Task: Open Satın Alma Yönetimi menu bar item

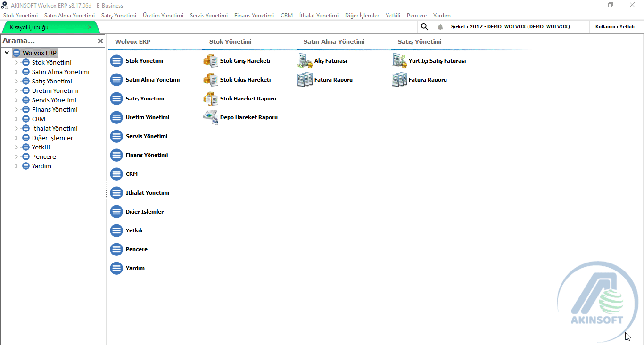Action: pos(69,16)
